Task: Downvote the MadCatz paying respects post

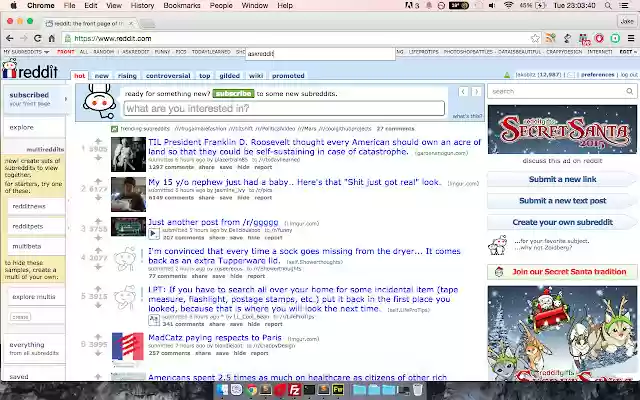Action: (x=98, y=353)
